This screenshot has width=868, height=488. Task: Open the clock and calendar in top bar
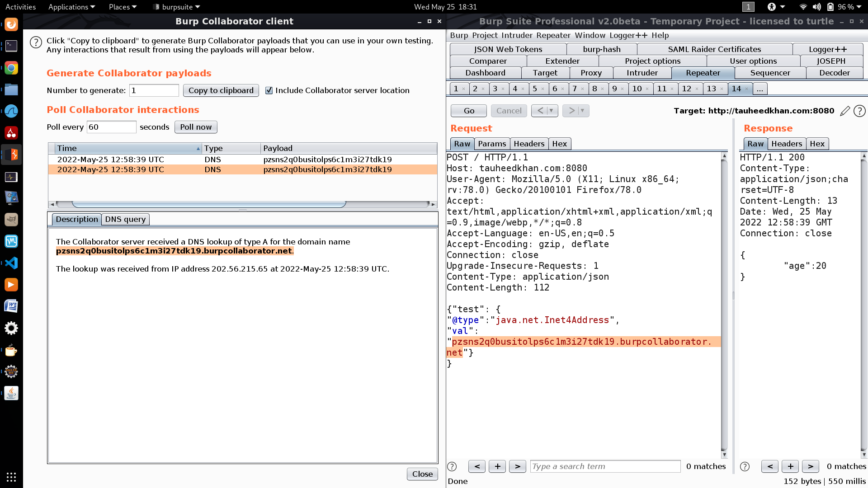(445, 7)
